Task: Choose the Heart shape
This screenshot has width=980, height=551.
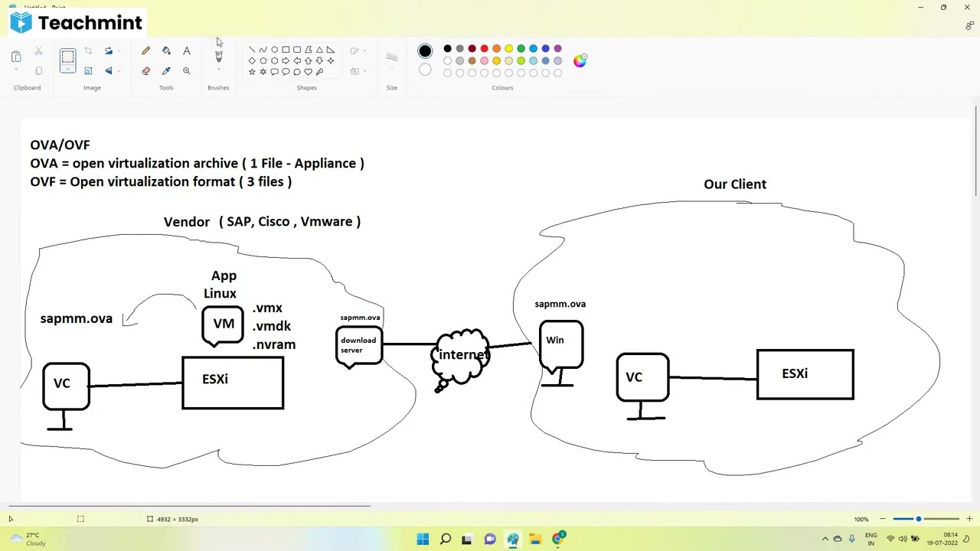Action: (x=309, y=72)
